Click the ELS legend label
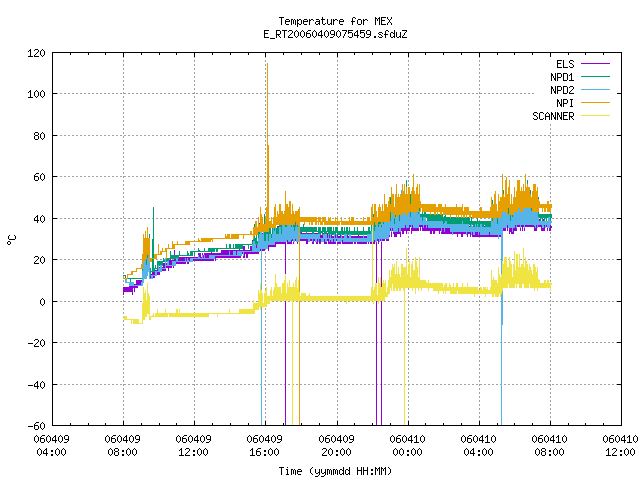The height and width of the screenshot is (480, 640). tap(565, 64)
